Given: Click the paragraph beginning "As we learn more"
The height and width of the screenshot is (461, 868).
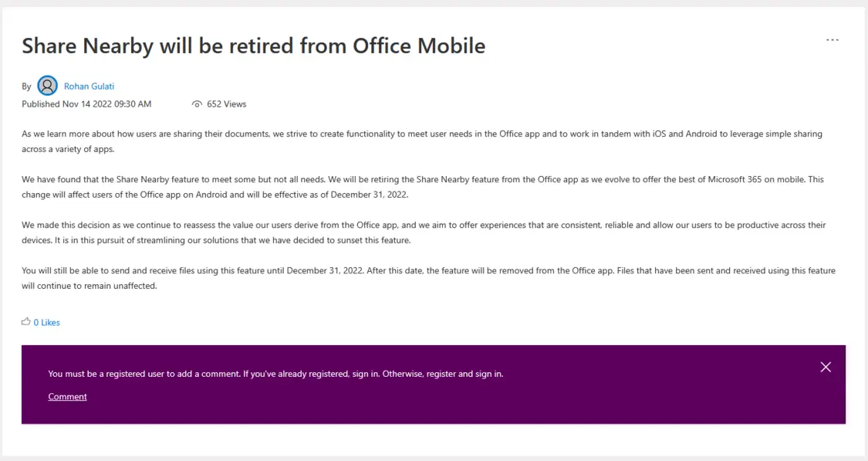Looking at the screenshot, I should [x=422, y=141].
